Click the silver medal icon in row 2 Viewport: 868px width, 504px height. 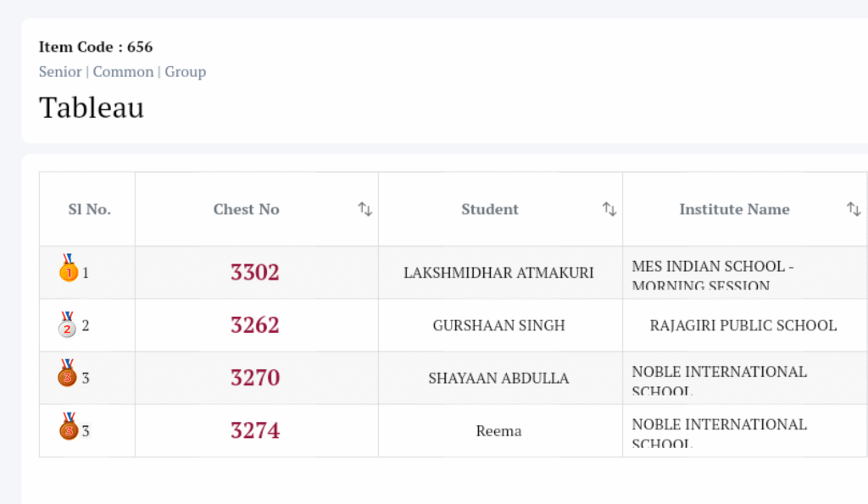click(68, 324)
